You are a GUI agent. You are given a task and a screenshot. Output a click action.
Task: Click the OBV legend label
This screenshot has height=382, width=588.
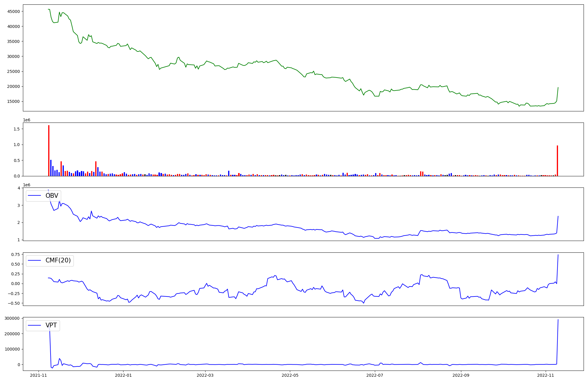(x=52, y=196)
